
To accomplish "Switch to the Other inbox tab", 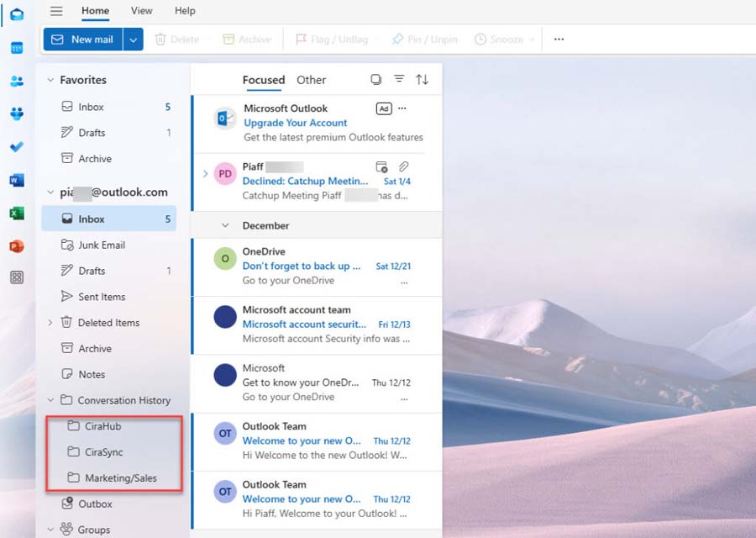I will tap(311, 80).
